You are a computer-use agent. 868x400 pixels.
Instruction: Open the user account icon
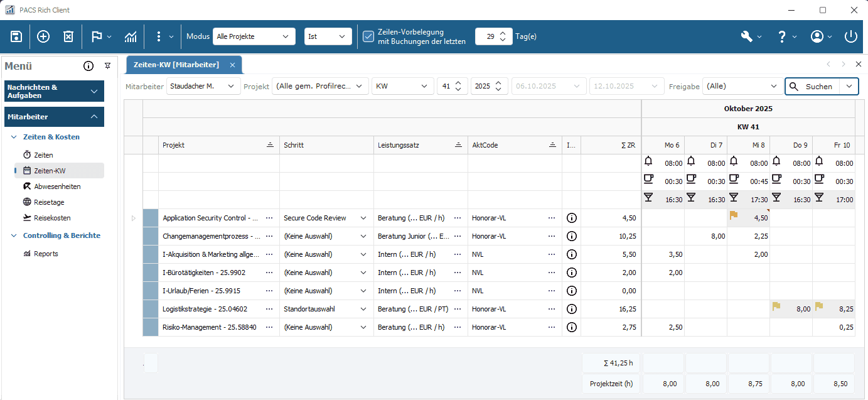click(818, 36)
